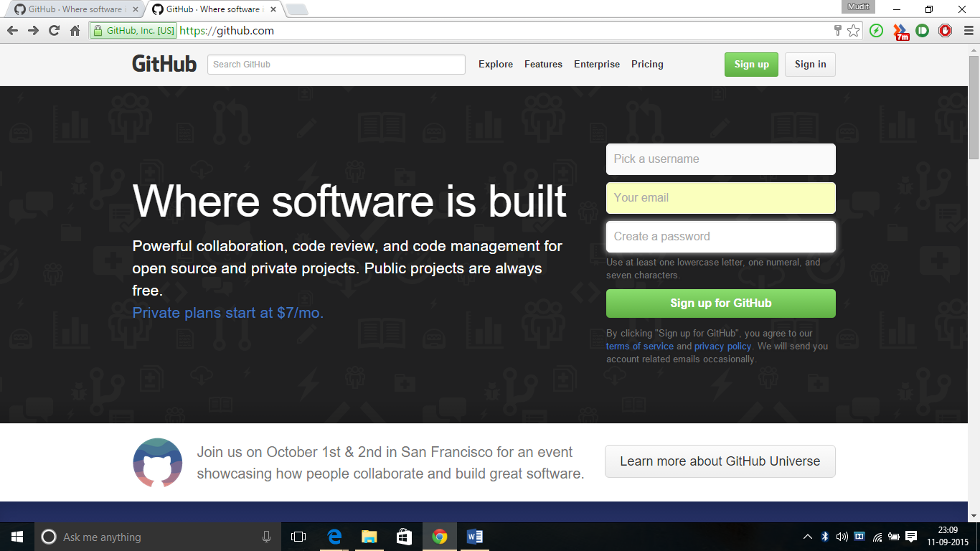This screenshot has width=980, height=551.
Task: Click the Cortana microphone icon
Action: point(266,537)
